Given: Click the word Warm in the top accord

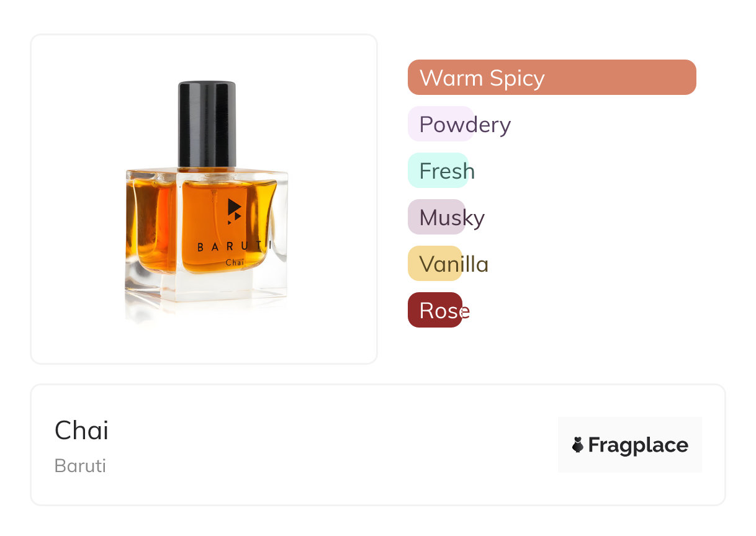Looking at the screenshot, I should tap(451, 78).
